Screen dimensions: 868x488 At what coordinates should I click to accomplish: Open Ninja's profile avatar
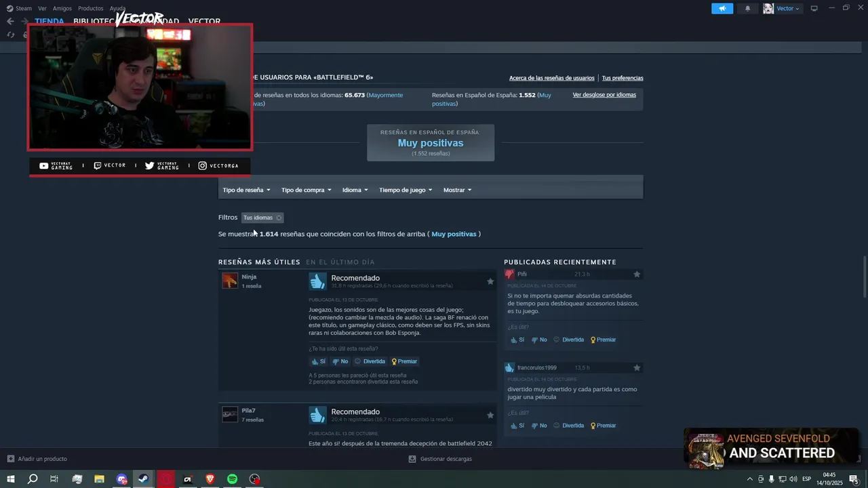tap(230, 281)
